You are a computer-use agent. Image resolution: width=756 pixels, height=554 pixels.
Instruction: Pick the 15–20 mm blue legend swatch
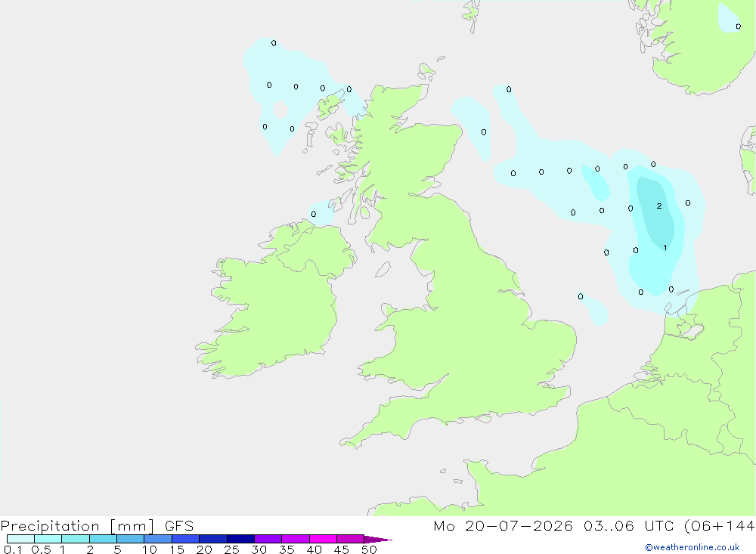tap(186, 539)
